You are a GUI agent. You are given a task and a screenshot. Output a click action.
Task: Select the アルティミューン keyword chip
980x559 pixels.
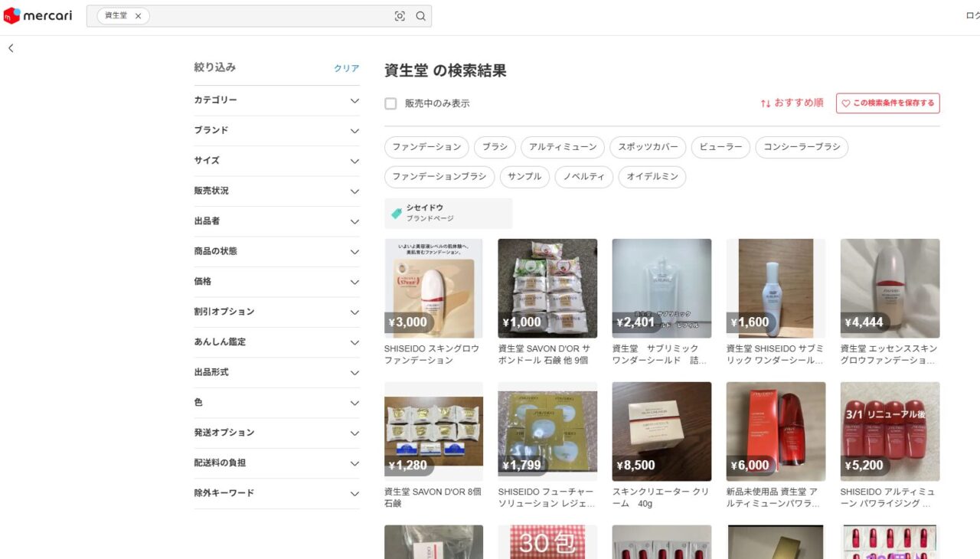pyautogui.click(x=563, y=147)
